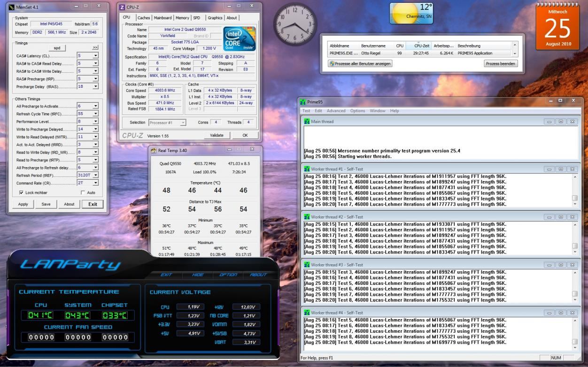588x367 pixels.
Task: Click the OK button in CPU-Z
Action: [x=245, y=135]
